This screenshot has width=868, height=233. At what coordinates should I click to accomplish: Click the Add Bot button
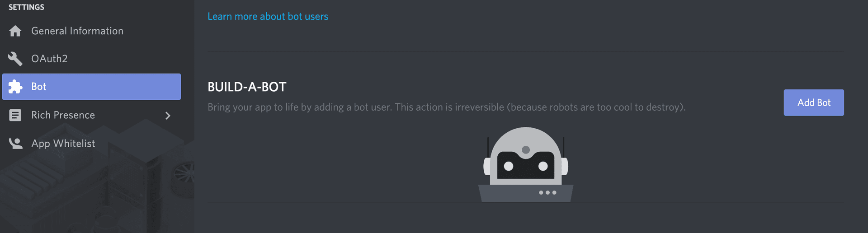click(814, 103)
